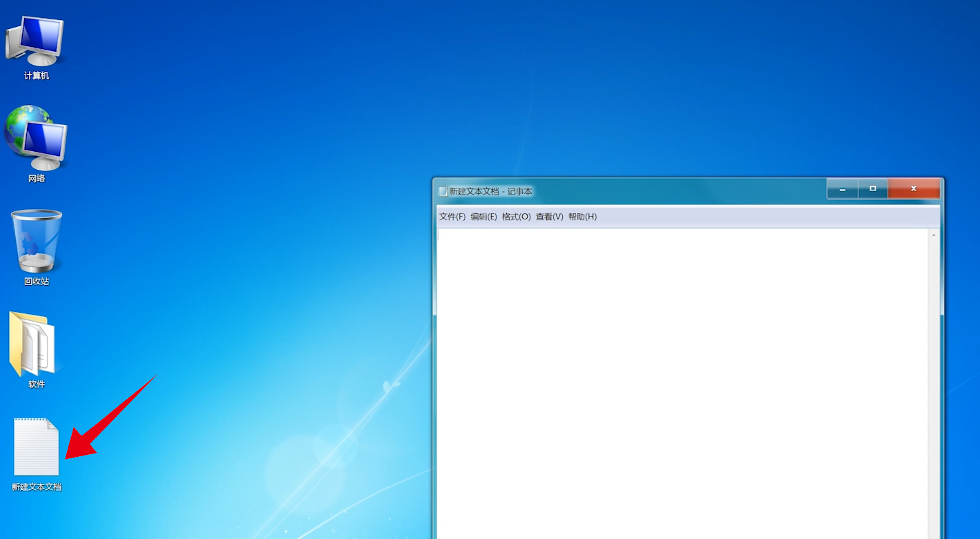Click the 回收站 icon label text
The width and height of the screenshot is (980, 539).
[37, 282]
